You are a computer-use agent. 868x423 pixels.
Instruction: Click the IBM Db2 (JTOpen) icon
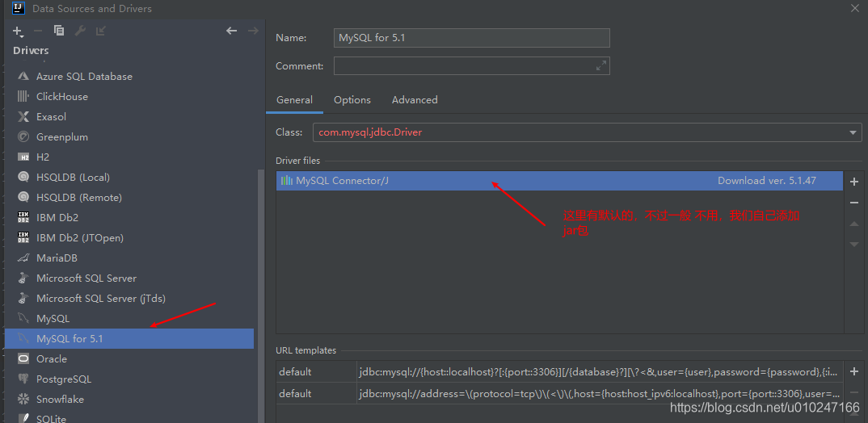pos(23,238)
